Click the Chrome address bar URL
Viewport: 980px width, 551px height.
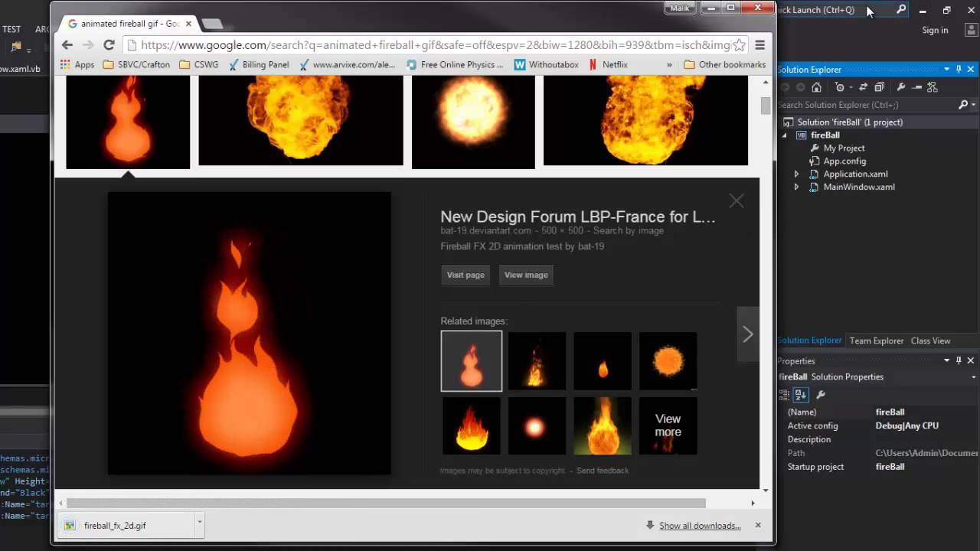point(436,45)
